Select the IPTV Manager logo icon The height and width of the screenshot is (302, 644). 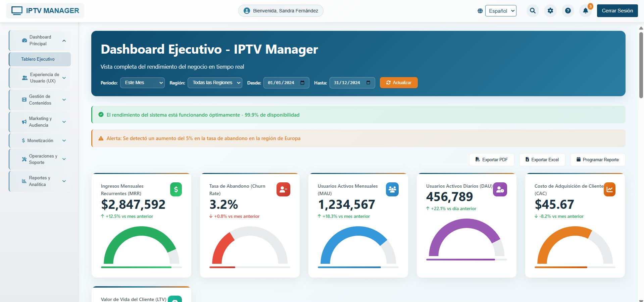click(x=17, y=10)
